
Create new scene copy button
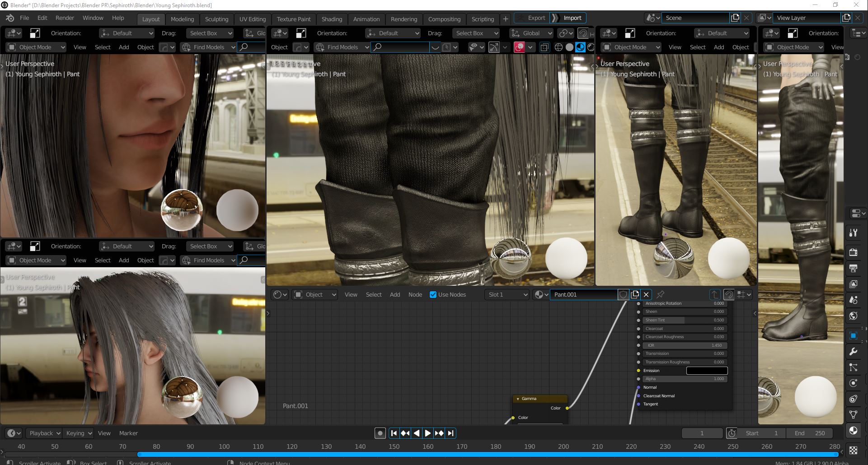[735, 18]
